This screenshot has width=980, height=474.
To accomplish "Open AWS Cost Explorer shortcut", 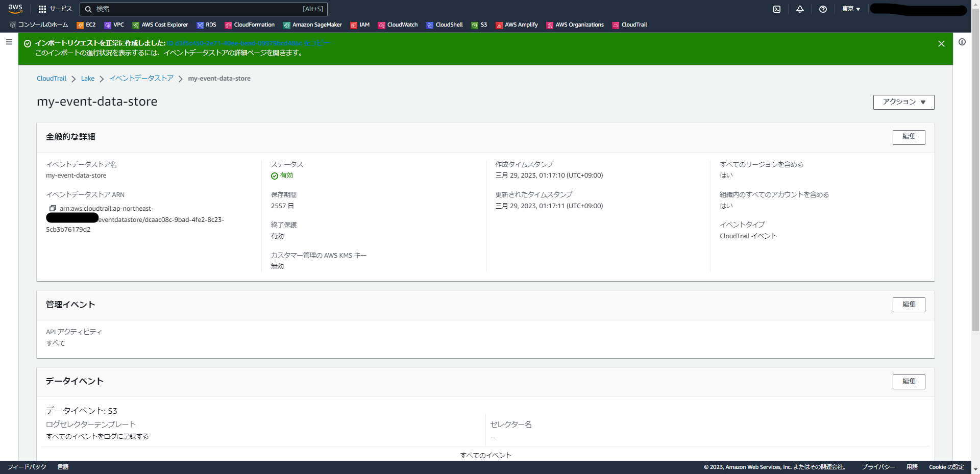I will click(x=160, y=24).
